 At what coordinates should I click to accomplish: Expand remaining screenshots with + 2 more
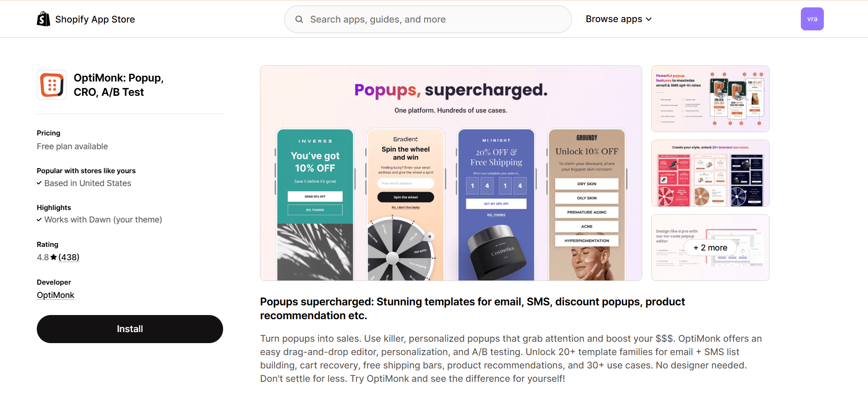tap(710, 247)
